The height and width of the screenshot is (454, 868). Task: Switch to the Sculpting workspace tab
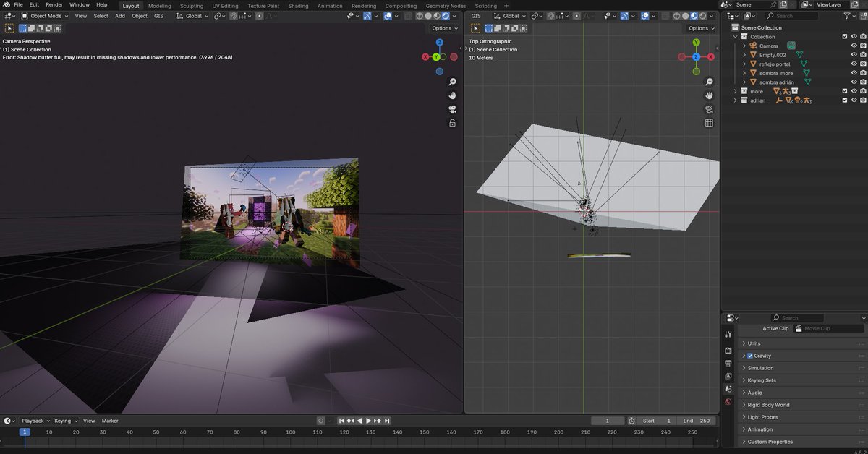pyautogui.click(x=192, y=6)
